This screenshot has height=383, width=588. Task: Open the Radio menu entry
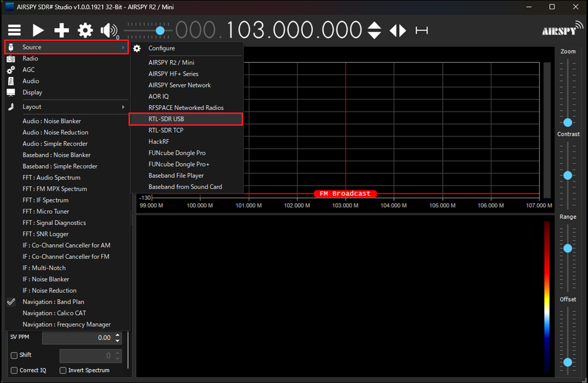pyautogui.click(x=68, y=59)
